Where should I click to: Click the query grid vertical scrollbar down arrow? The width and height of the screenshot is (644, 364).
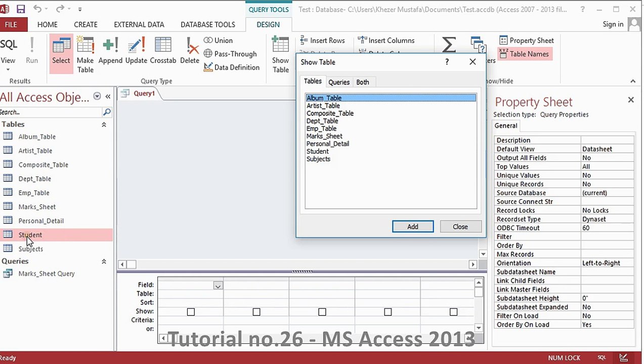[x=479, y=328]
